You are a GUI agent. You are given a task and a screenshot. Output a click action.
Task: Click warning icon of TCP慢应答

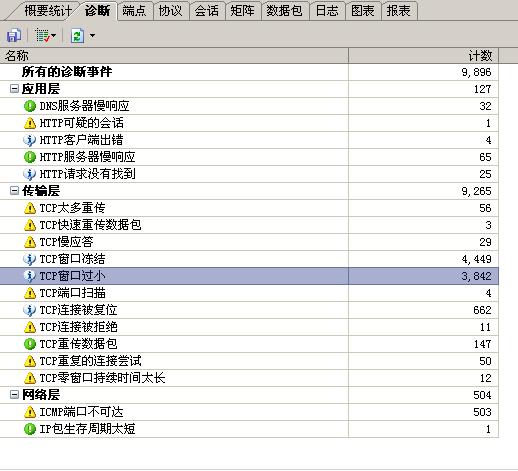click(30, 242)
